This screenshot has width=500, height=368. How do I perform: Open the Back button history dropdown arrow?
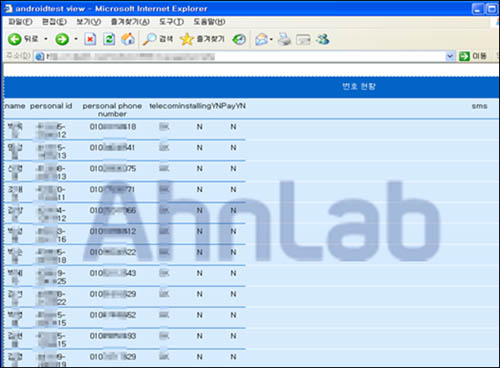46,39
